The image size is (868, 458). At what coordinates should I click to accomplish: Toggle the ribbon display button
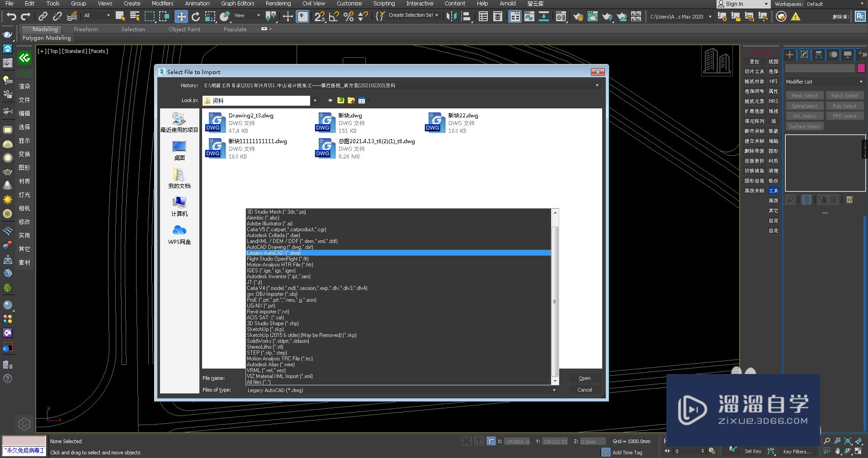pos(514,17)
